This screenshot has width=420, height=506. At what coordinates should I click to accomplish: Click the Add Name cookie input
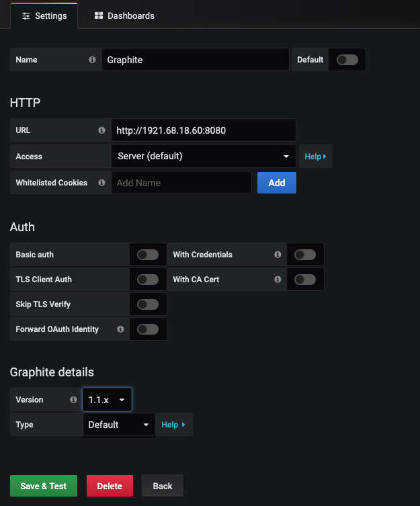181,183
